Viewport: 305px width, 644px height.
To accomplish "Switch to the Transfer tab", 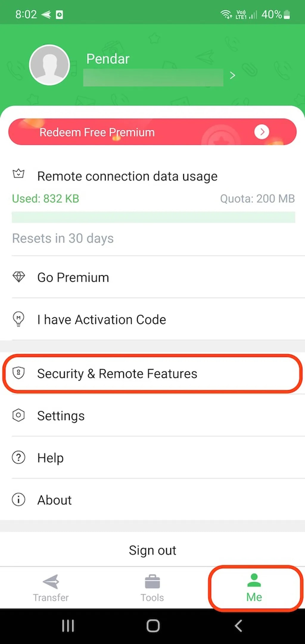I will (51, 588).
